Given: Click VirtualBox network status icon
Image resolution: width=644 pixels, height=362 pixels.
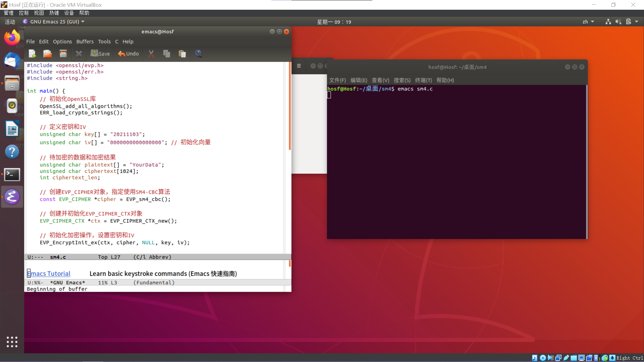Looking at the screenshot, I should point(558,358).
